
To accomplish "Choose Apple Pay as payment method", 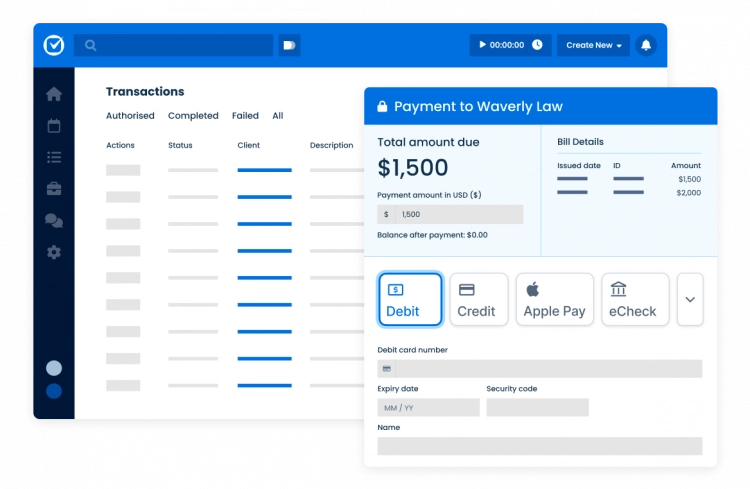I will 554,299.
